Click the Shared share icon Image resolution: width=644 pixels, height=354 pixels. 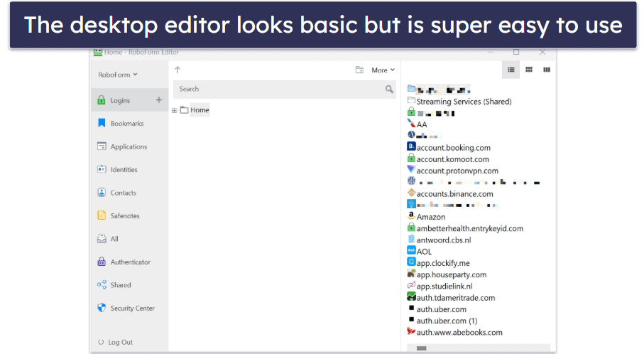click(x=102, y=284)
